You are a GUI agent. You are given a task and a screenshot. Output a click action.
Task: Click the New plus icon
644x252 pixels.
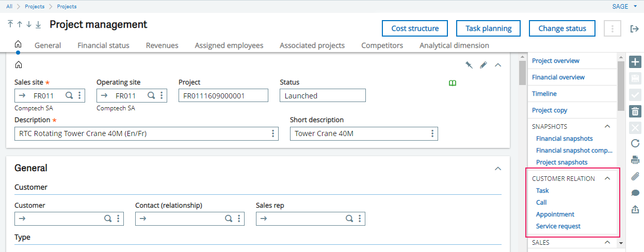635,62
